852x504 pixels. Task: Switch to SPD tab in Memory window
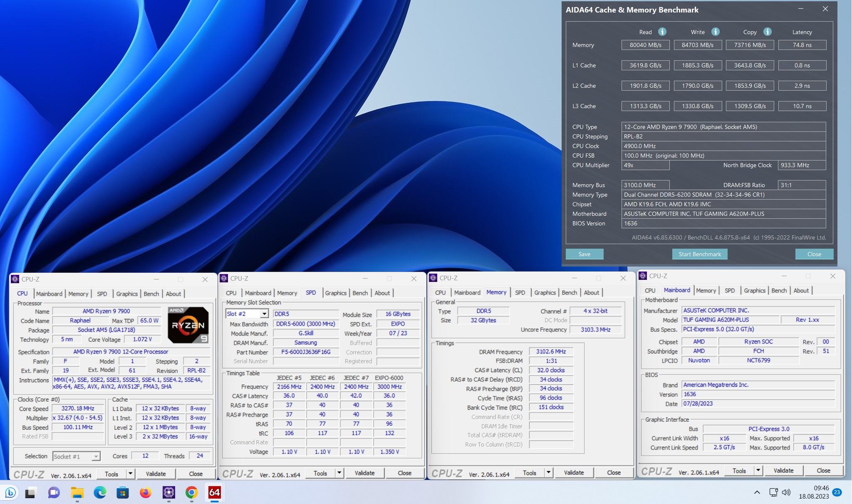(x=520, y=292)
